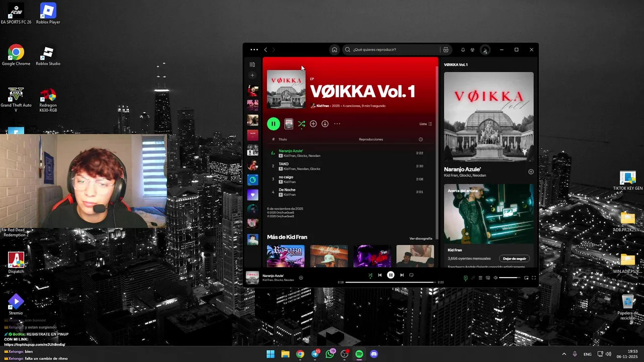
Task: Open Telegram from the taskbar
Action: tap(315, 354)
